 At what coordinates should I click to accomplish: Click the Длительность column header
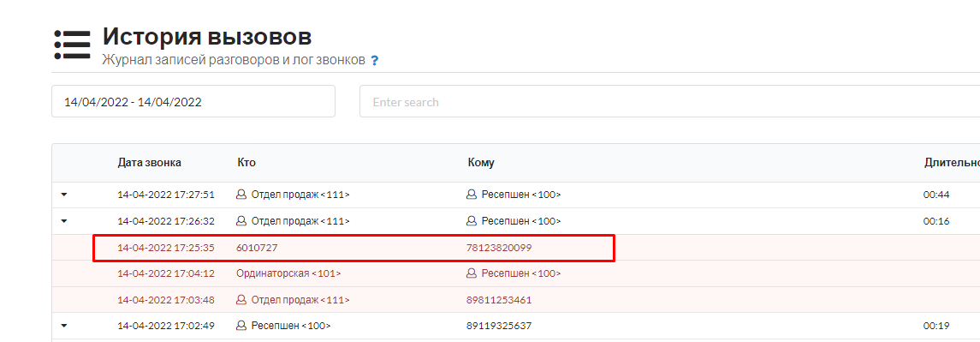click(951, 163)
